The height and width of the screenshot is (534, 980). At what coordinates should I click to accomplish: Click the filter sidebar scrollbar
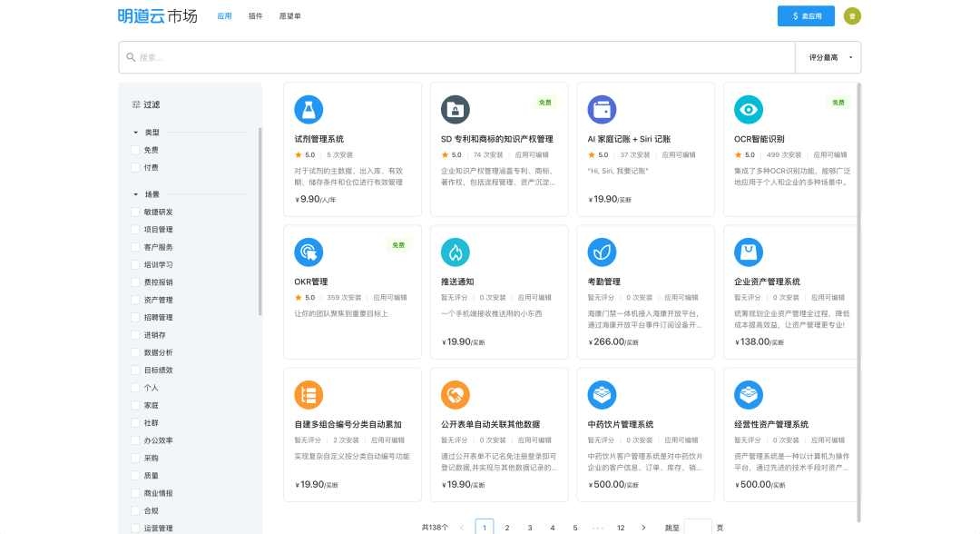tap(260, 222)
